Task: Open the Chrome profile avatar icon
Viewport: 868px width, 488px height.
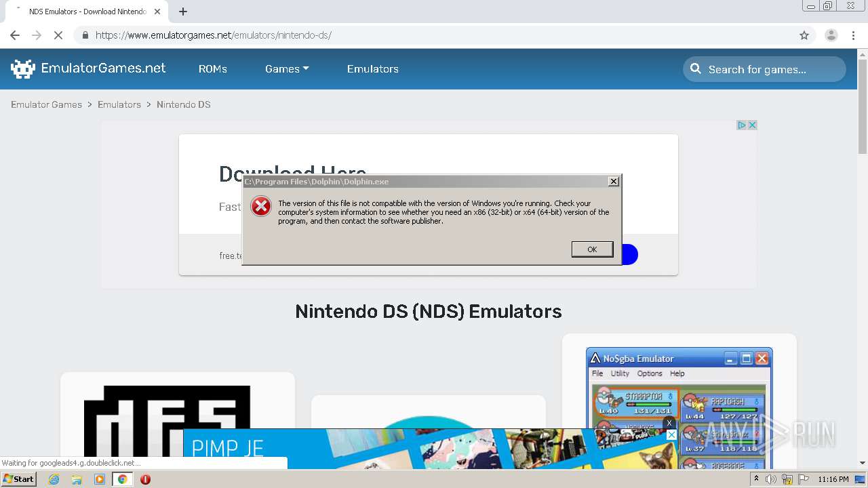Action: tap(831, 35)
